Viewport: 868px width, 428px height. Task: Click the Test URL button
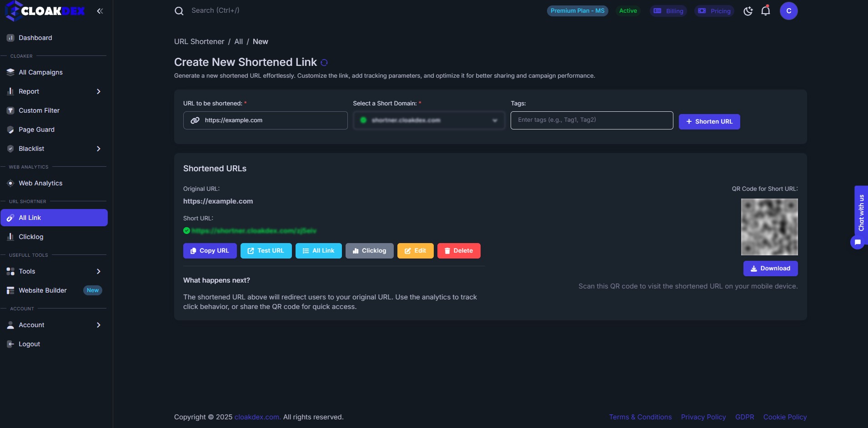tap(266, 251)
